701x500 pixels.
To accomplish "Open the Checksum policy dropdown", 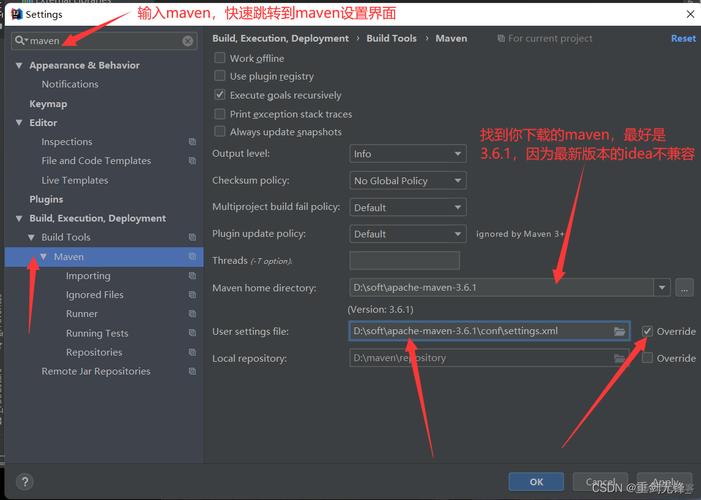I will [x=408, y=181].
